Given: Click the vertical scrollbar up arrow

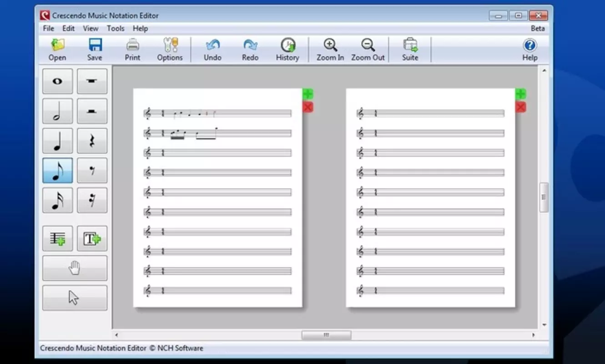Looking at the screenshot, I should [x=544, y=71].
